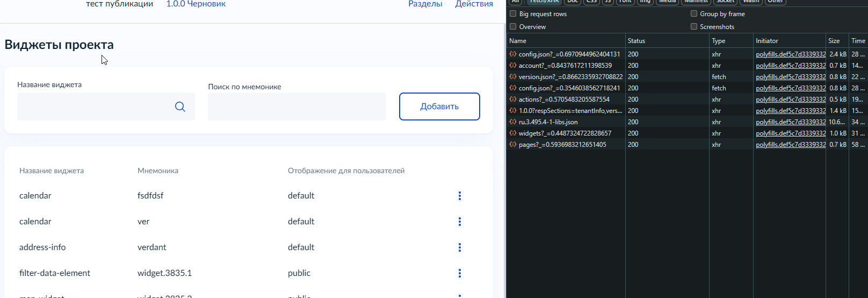Open polyfills initiator link for widgets? request
868x298 pixels.
pos(791,133)
